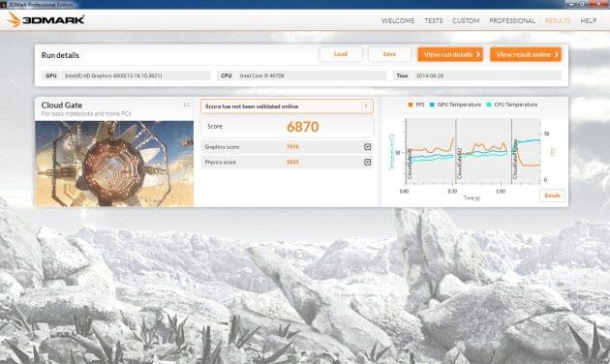Open View result online
The width and height of the screenshot is (610, 364).
(526, 54)
